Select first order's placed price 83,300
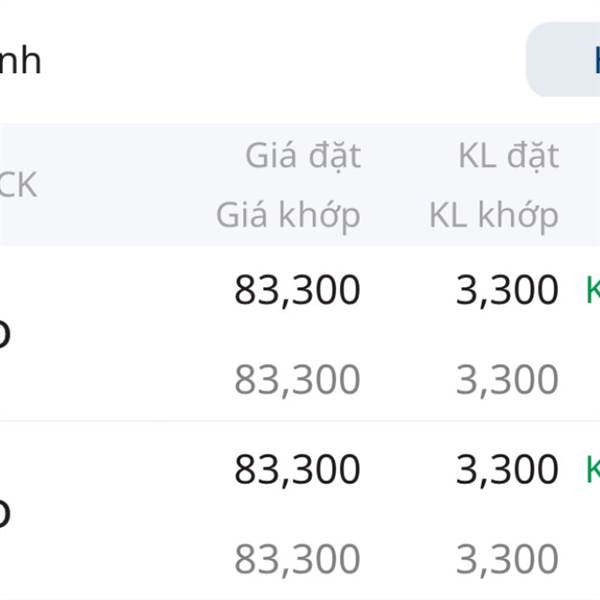Screen dimensions: 600x600 [297, 291]
